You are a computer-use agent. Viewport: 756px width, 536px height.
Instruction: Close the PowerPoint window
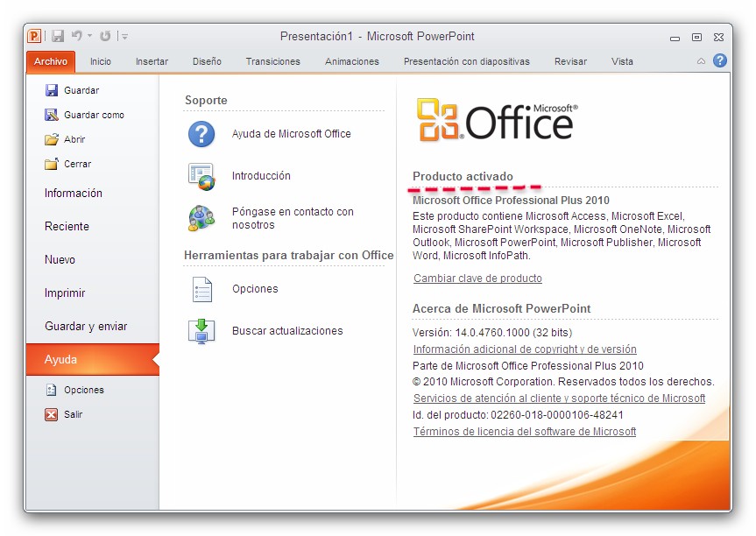pyautogui.click(x=718, y=37)
